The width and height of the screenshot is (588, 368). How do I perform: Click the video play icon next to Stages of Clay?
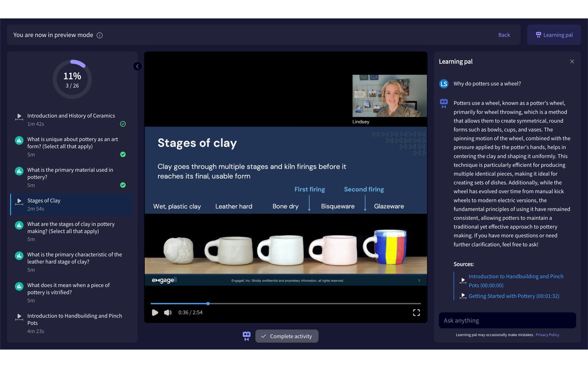(x=19, y=202)
